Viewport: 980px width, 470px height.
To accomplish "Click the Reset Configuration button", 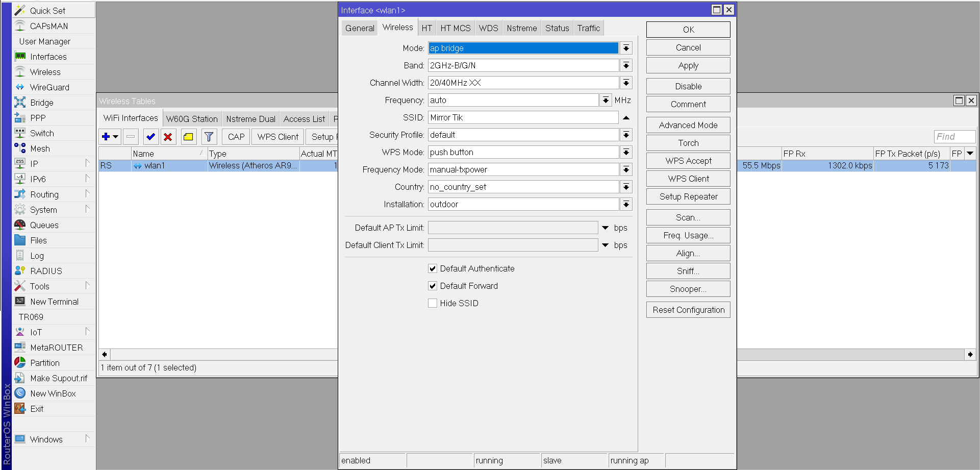I will pos(688,310).
